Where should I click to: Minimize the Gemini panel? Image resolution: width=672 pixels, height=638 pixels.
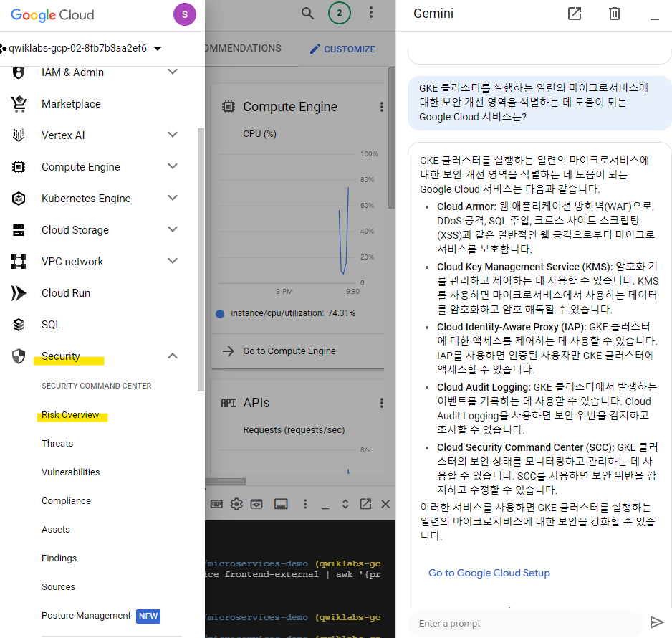(654, 19)
